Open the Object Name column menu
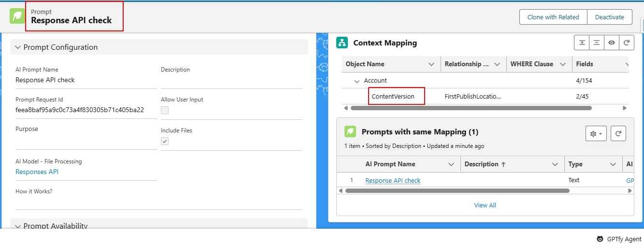The image size is (644, 248). coord(431,64)
